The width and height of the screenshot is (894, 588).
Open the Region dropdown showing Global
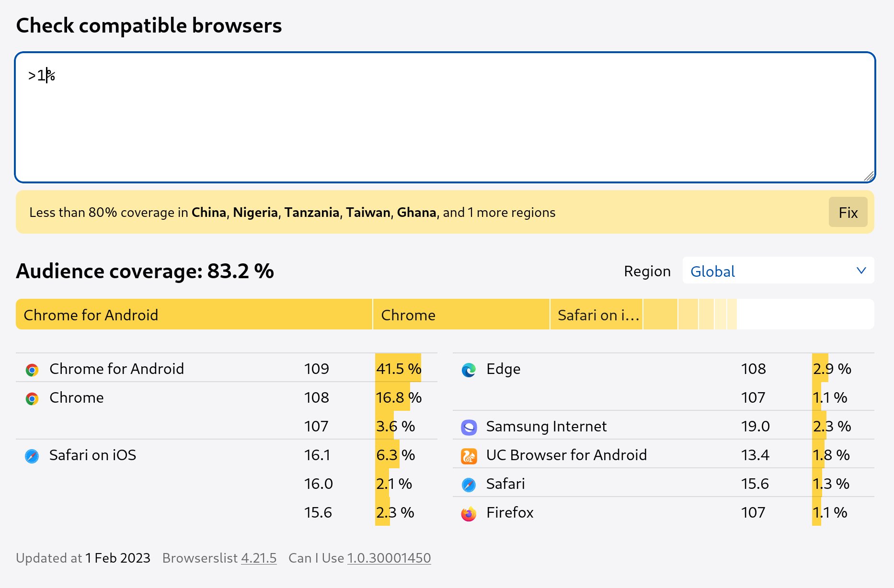(x=778, y=271)
